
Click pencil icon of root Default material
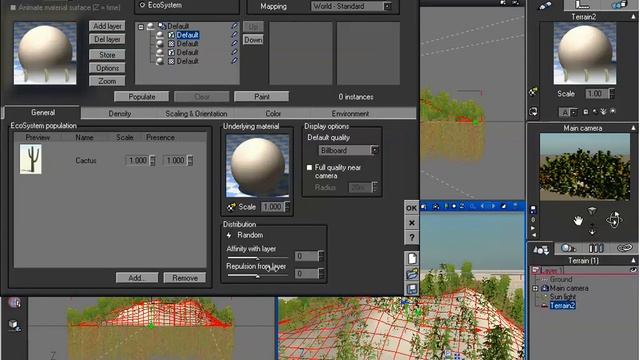(x=234, y=26)
